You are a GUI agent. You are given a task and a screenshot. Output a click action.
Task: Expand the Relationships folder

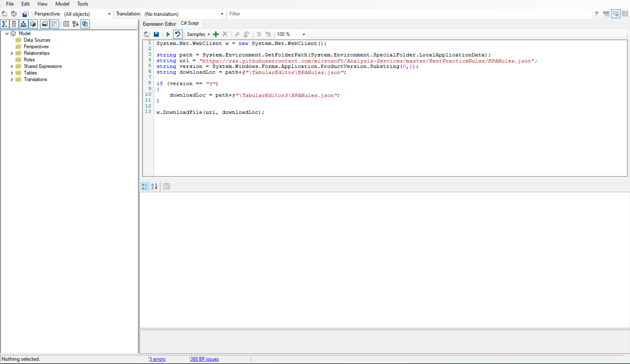(12, 53)
